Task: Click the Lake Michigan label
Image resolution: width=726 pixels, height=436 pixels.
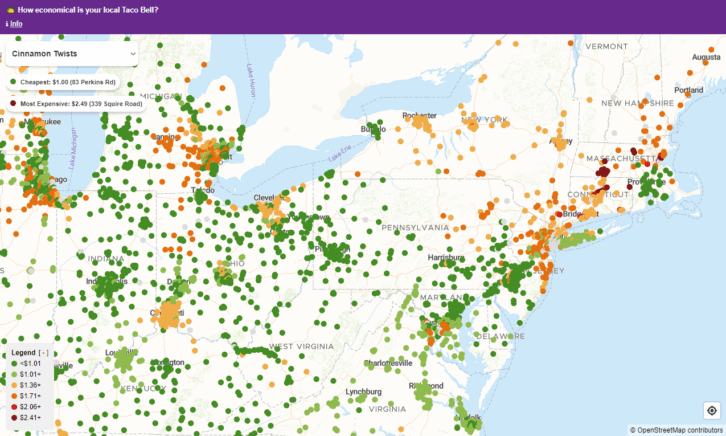Action: (73, 148)
